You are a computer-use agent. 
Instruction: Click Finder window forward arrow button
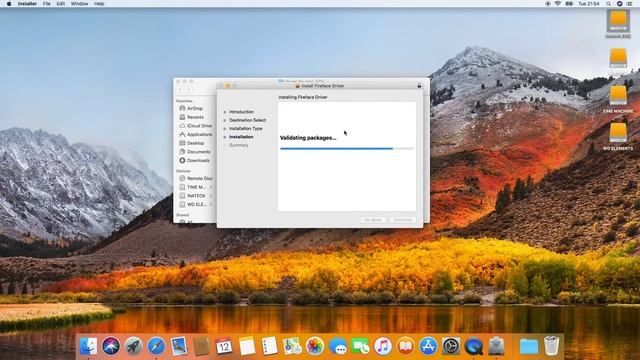(188, 90)
